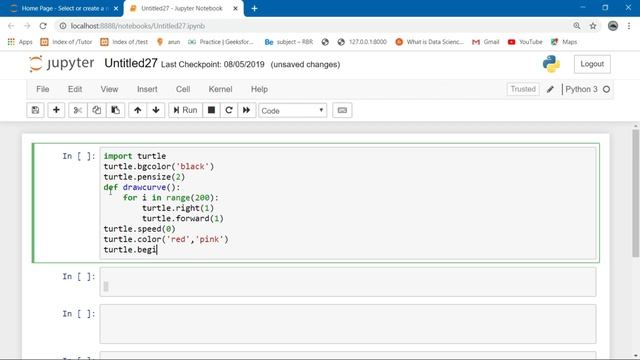Restart the kernel icon
The height and width of the screenshot is (360, 640).
coord(229,110)
